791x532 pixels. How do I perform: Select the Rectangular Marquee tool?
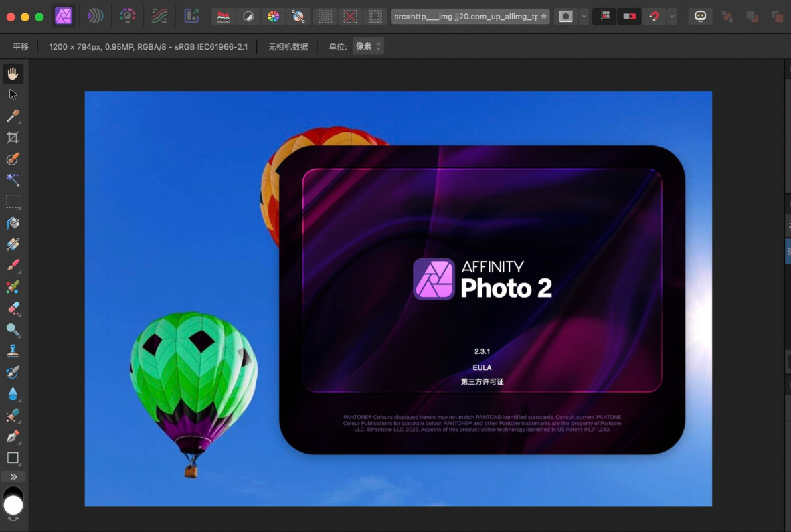[13, 201]
